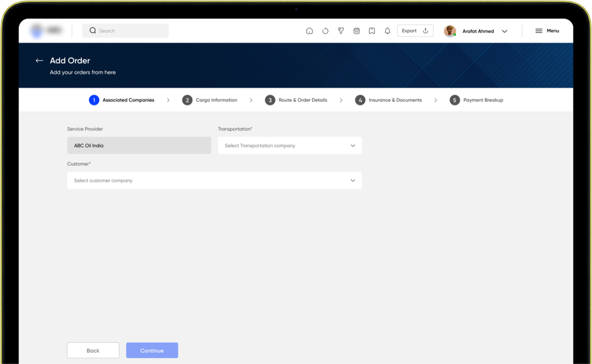The image size is (592, 364).
Task: Open Select Transportation company dropdown
Action: click(290, 145)
